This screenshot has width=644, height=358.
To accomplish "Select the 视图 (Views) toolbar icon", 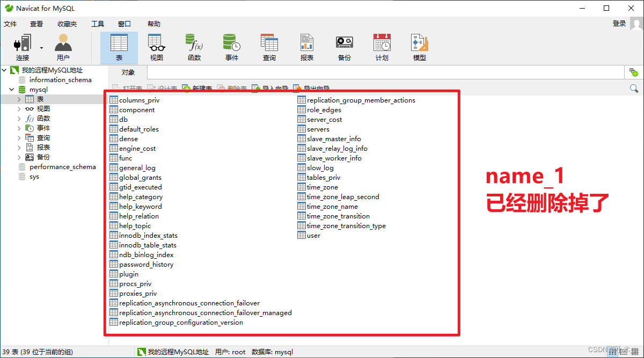I will pos(156,47).
